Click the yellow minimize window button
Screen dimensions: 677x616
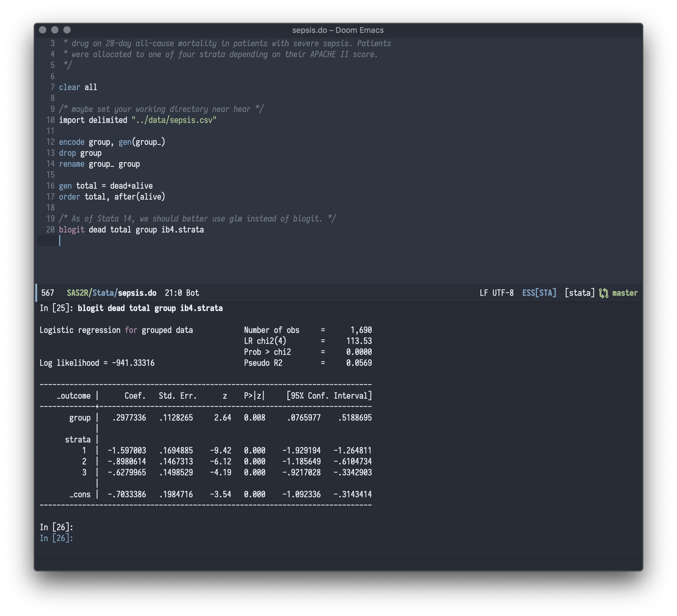click(x=55, y=30)
